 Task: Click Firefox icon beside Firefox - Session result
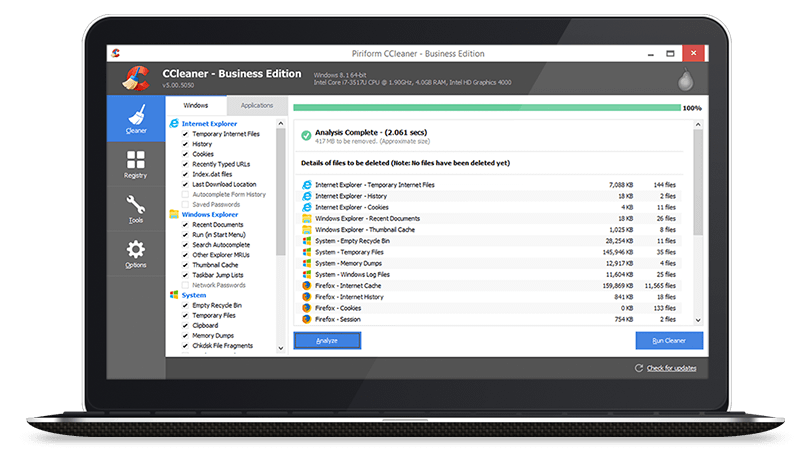click(x=307, y=319)
